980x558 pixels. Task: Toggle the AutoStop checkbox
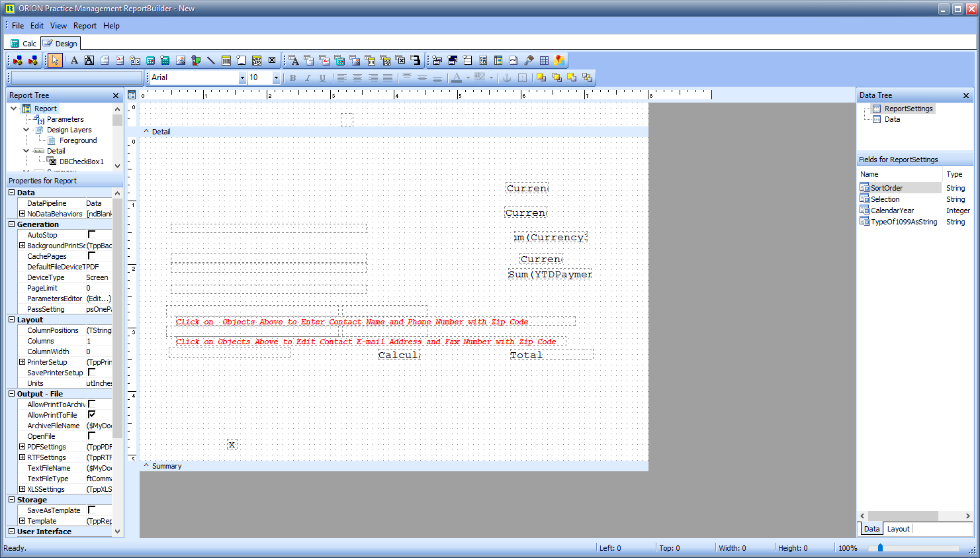pyautogui.click(x=91, y=234)
